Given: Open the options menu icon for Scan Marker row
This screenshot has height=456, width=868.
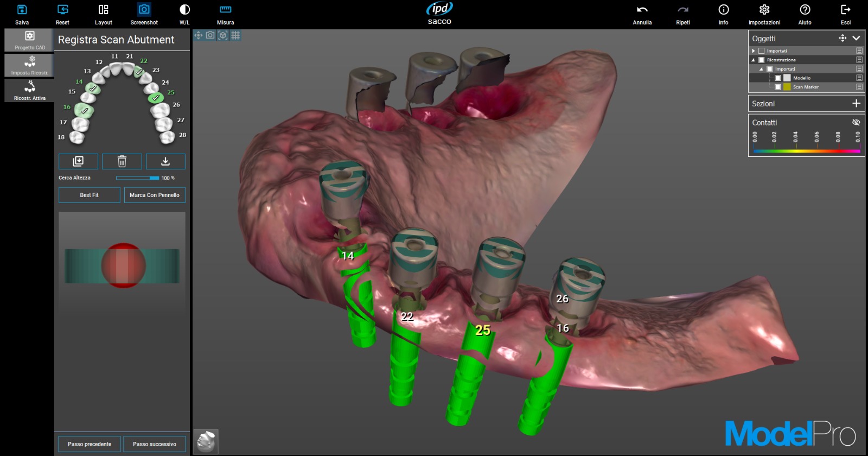Looking at the screenshot, I should [x=859, y=87].
